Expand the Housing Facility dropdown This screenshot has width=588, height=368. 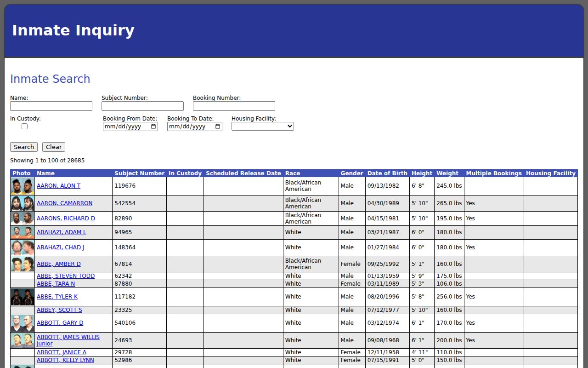(x=263, y=126)
